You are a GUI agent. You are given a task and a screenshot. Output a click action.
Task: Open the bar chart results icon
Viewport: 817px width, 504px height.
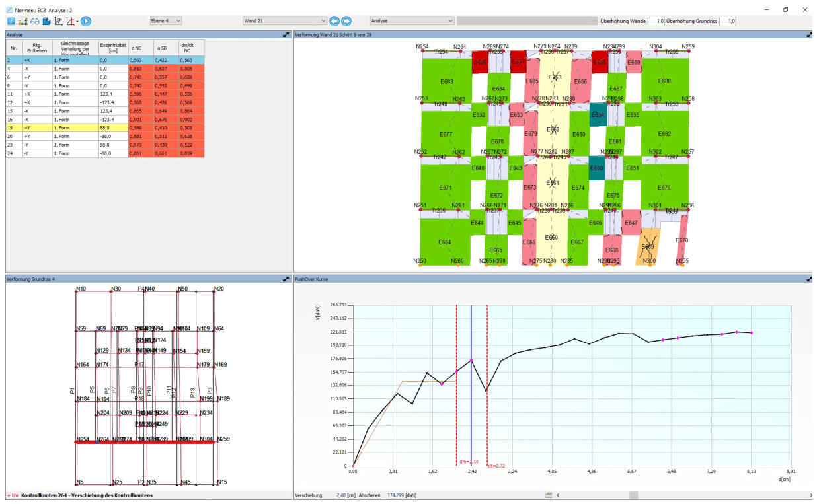pyautogui.click(x=22, y=21)
